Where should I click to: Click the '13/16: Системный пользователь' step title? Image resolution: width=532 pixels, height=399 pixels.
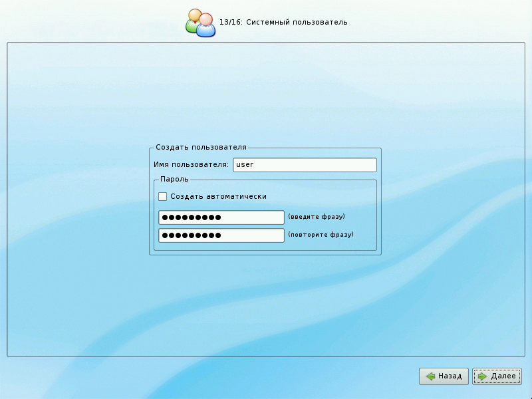click(283, 23)
